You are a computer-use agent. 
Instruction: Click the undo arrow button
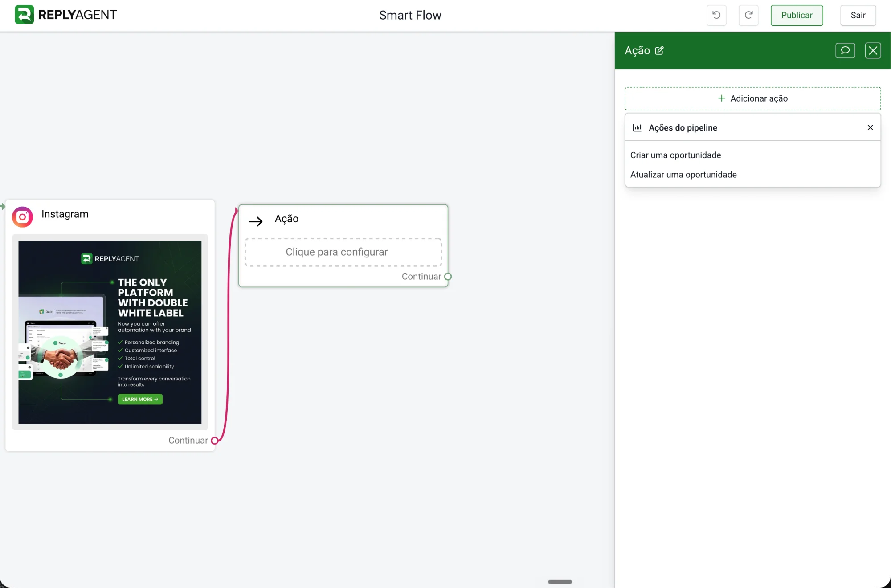click(716, 15)
